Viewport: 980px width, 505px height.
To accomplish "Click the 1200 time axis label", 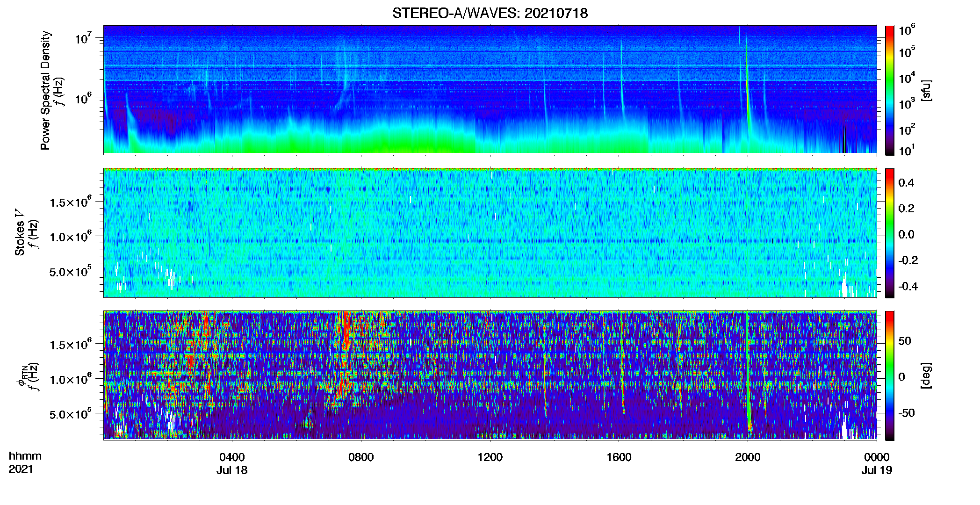I will 490,457.
